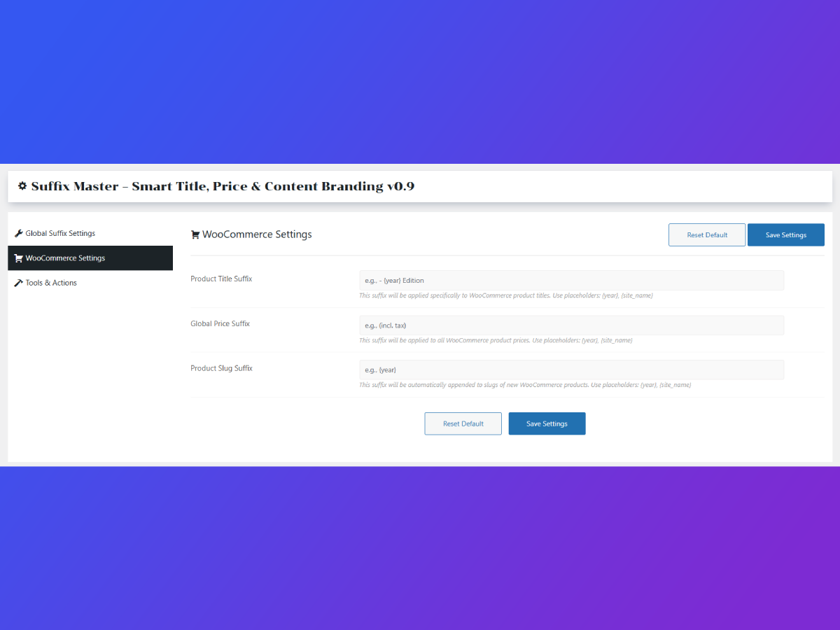The image size is (840, 630).
Task: Select the Product Slug Suffix text box
Action: click(x=571, y=370)
